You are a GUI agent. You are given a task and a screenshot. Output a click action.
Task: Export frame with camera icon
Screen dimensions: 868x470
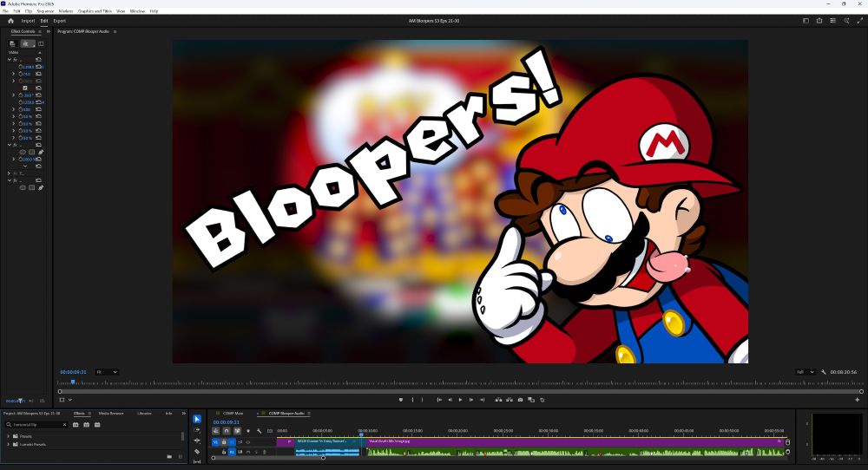[x=520, y=400]
